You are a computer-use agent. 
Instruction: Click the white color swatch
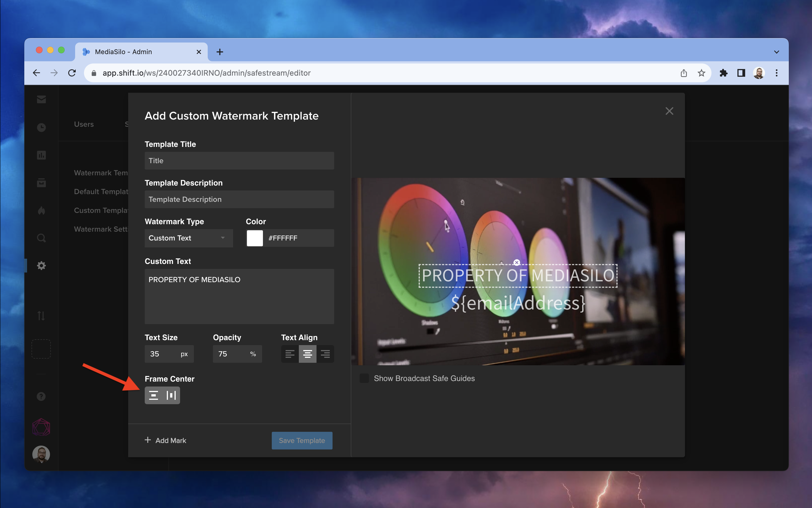tap(255, 238)
